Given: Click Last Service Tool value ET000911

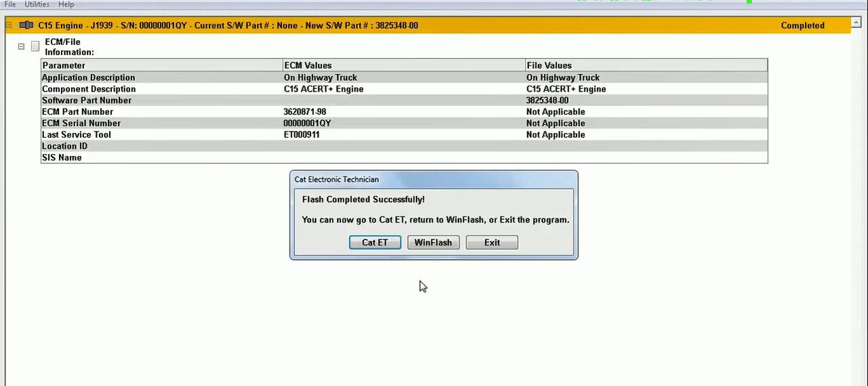Looking at the screenshot, I should click(302, 134).
